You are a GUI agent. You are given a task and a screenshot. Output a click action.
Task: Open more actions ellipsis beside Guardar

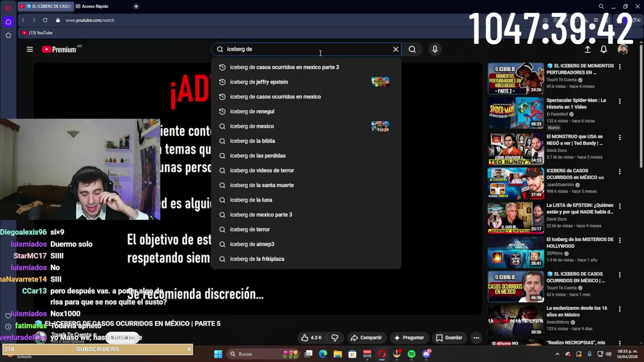(476, 338)
